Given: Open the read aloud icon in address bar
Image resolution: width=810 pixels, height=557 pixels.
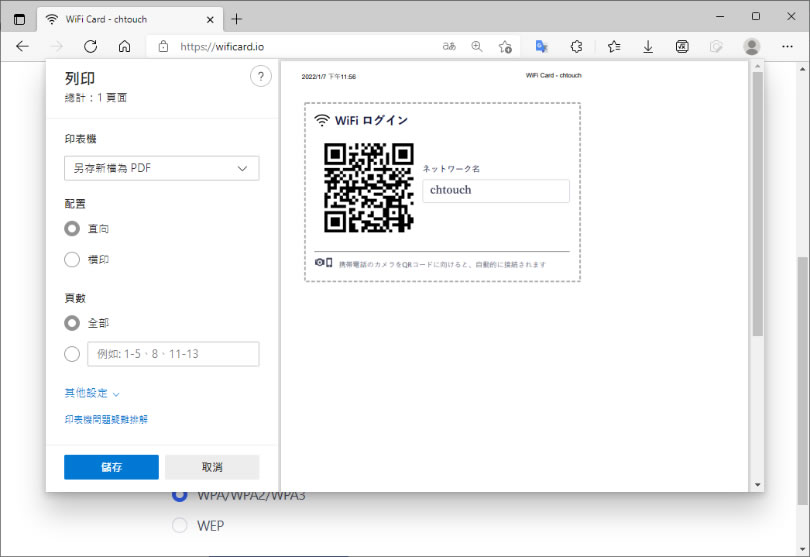Looking at the screenshot, I should tap(449, 47).
